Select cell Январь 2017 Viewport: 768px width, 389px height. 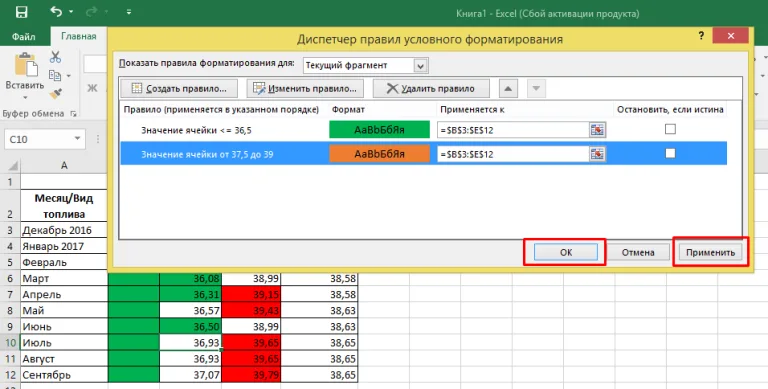[x=64, y=246]
